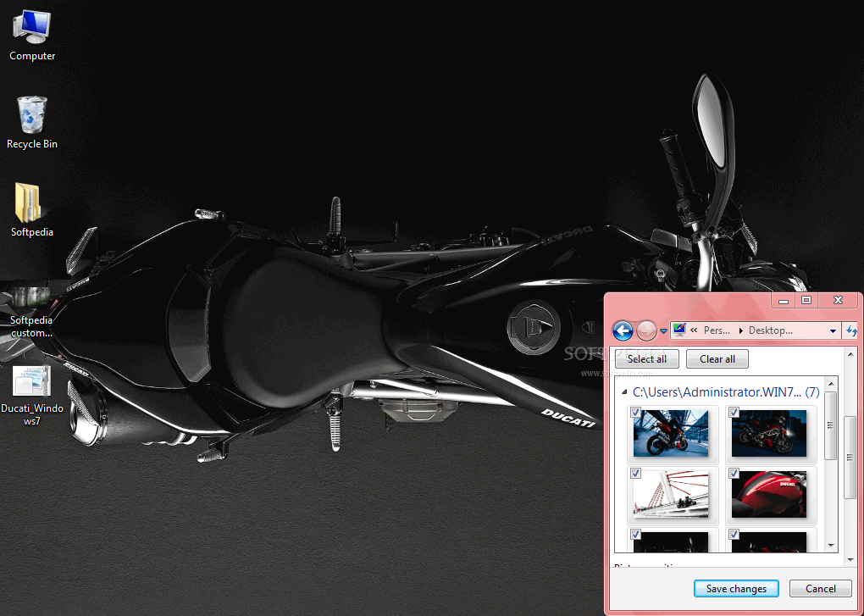
Task: Click the wallpaper list scrollbar thumb
Action: pyautogui.click(x=831, y=425)
